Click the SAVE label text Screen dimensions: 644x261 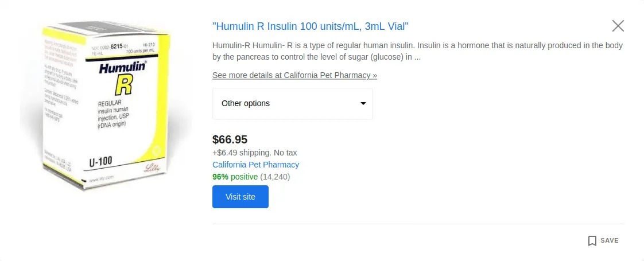[610, 241]
